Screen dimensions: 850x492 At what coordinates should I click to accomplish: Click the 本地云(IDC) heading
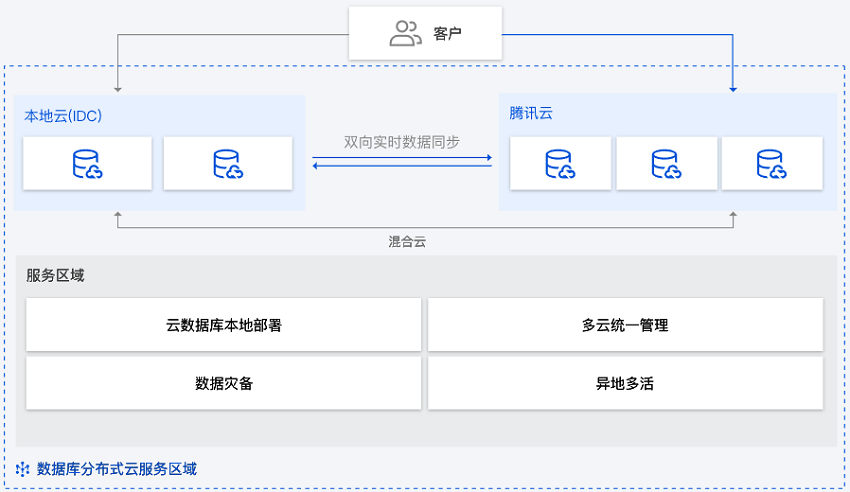tap(63, 116)
